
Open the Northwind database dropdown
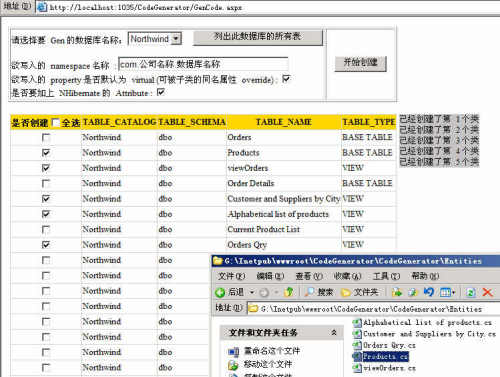[x=176, y=39]
